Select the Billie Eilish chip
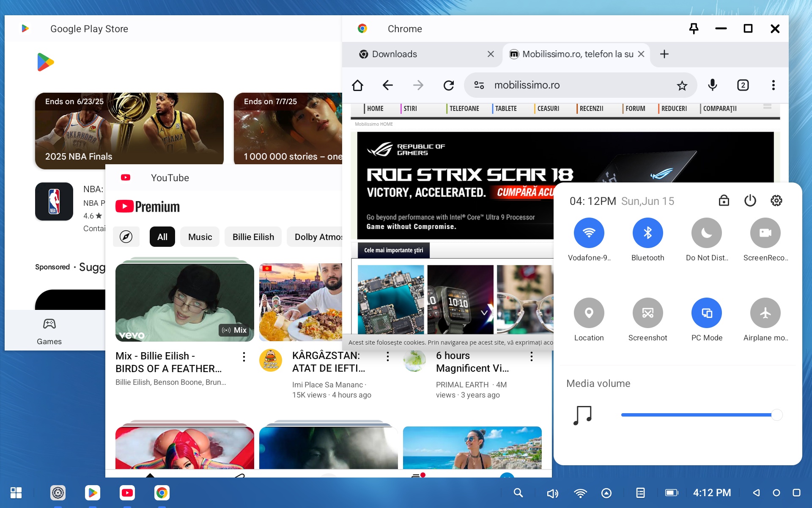Viewport: 812px width, 508px height. (x=253, y=237)
